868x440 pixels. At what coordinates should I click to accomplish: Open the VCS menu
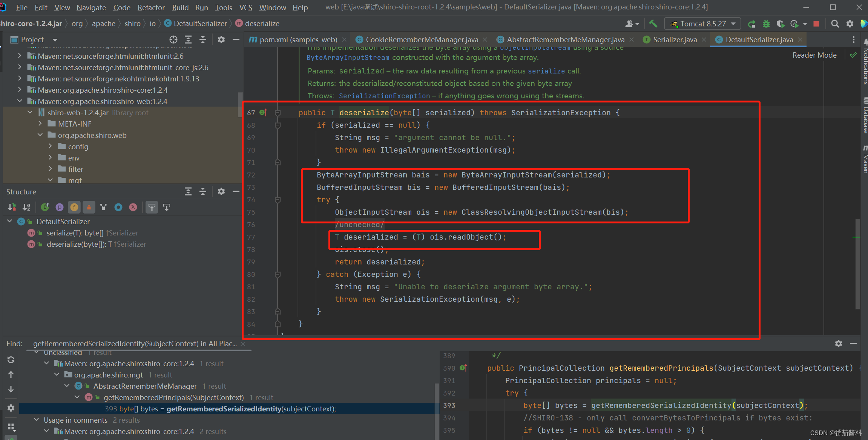(x=245, y=7)
